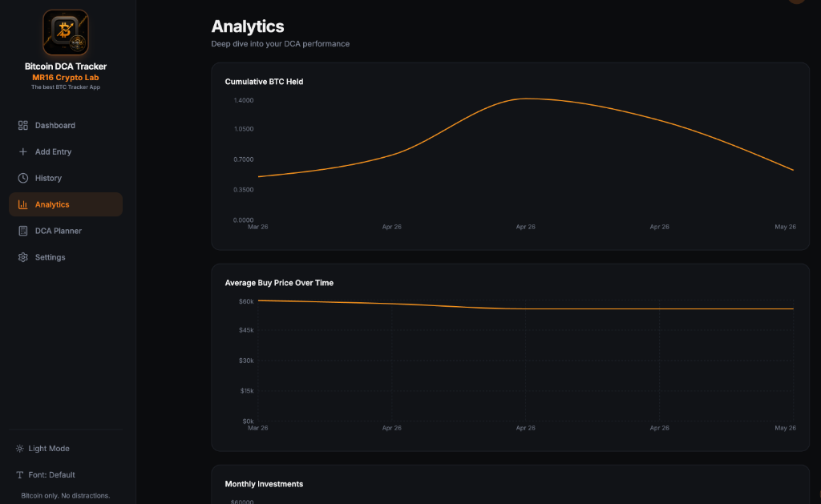Image resolution: width=821 pixels, height=504 pixels.
Task: Click the MR16 Crypto Lab text
Action: click(66, 78)
